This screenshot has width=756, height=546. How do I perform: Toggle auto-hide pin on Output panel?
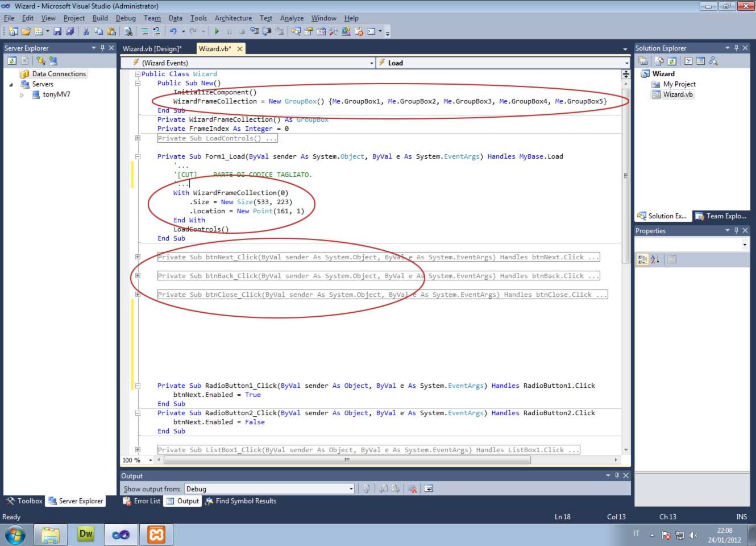tap(617, 475)
